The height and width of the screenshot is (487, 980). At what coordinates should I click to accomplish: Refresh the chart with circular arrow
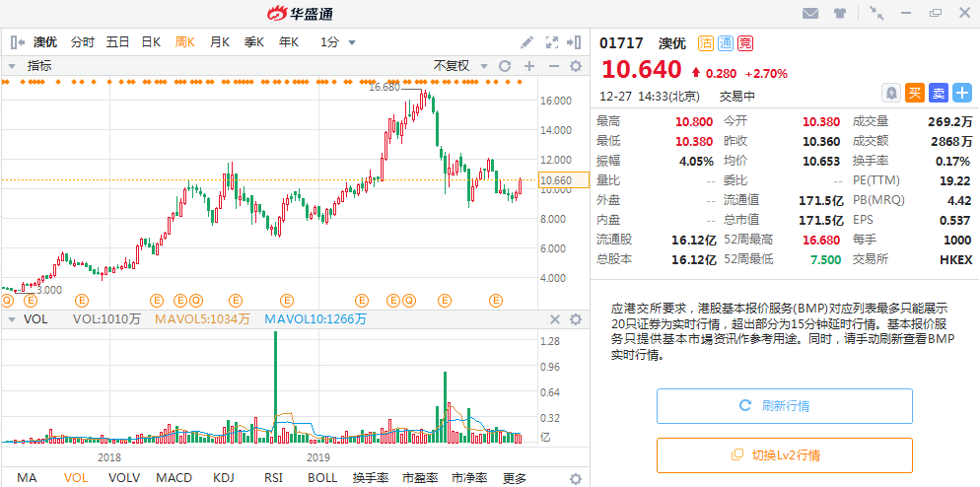point(505,66)
